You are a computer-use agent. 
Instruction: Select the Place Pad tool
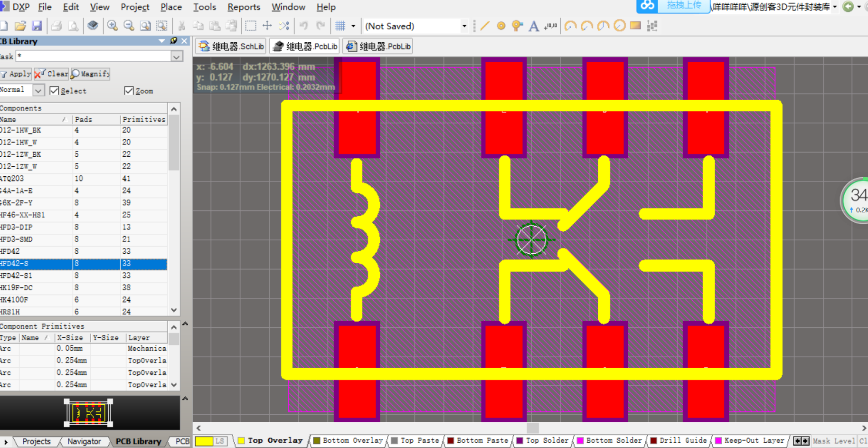500,26
